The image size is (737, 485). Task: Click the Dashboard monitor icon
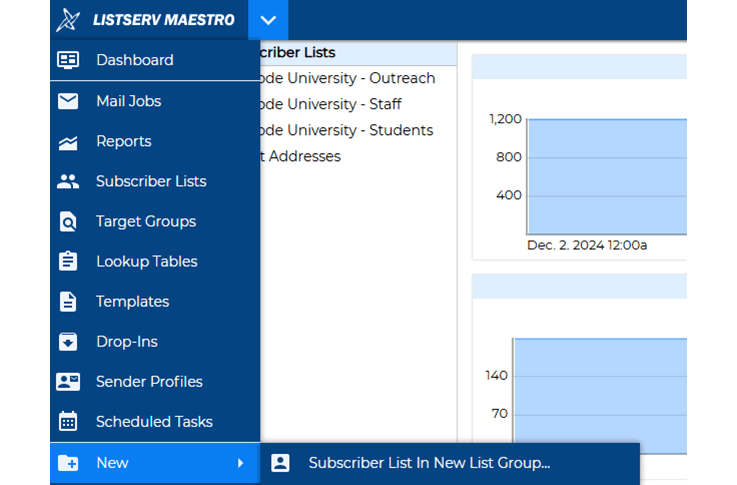68,60
